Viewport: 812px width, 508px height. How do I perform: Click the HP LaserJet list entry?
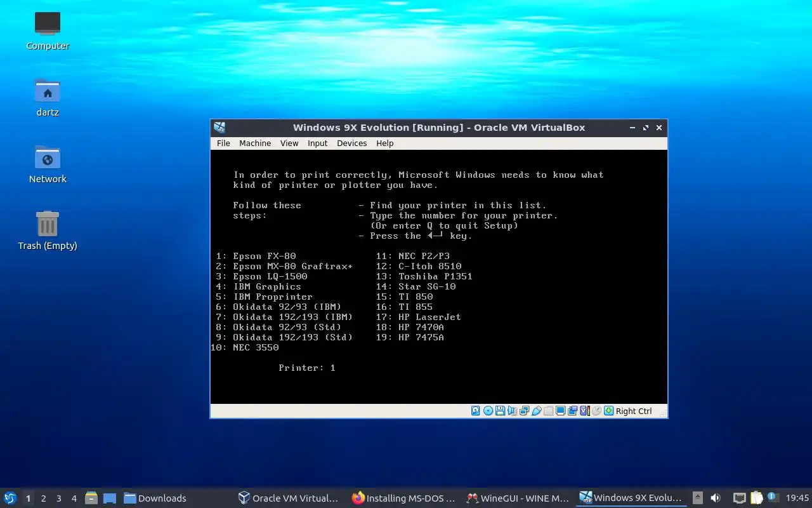[419, 317]
